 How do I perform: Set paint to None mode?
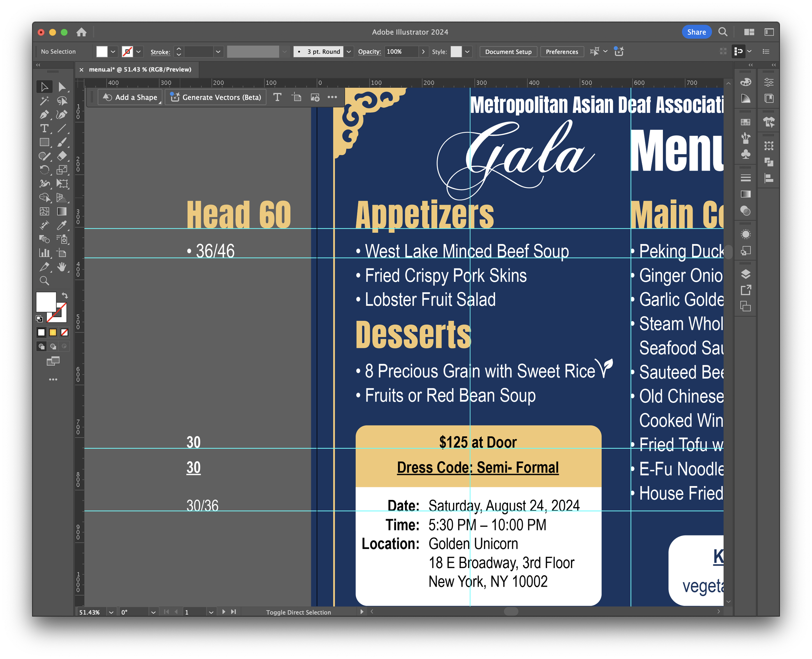point(65,332)
